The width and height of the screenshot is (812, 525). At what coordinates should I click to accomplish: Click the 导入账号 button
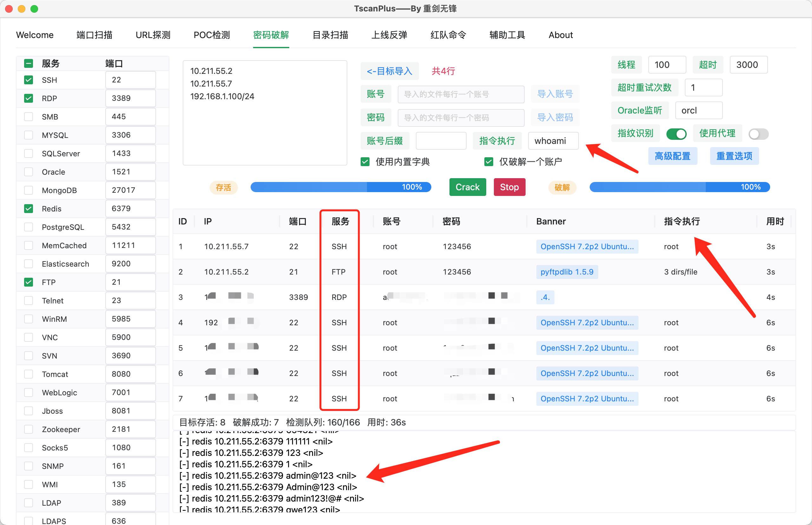pos(555,94)
